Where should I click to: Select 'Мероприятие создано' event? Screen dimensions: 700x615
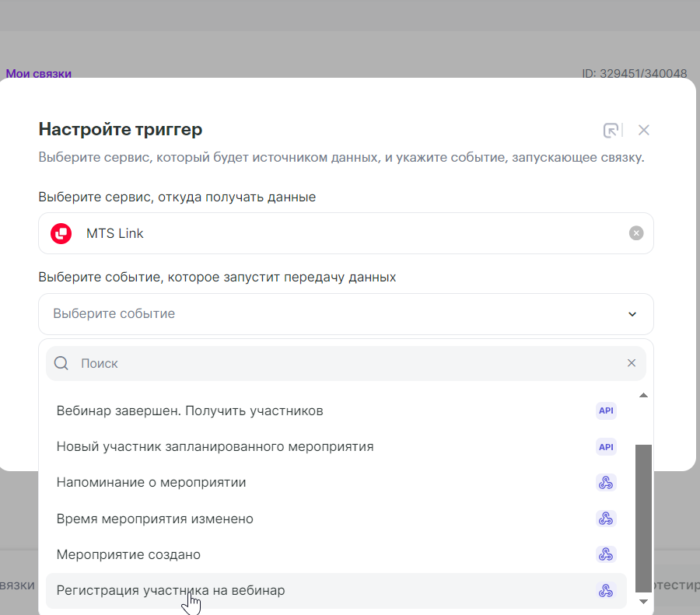pyautogui.click(x=336, y=554)
